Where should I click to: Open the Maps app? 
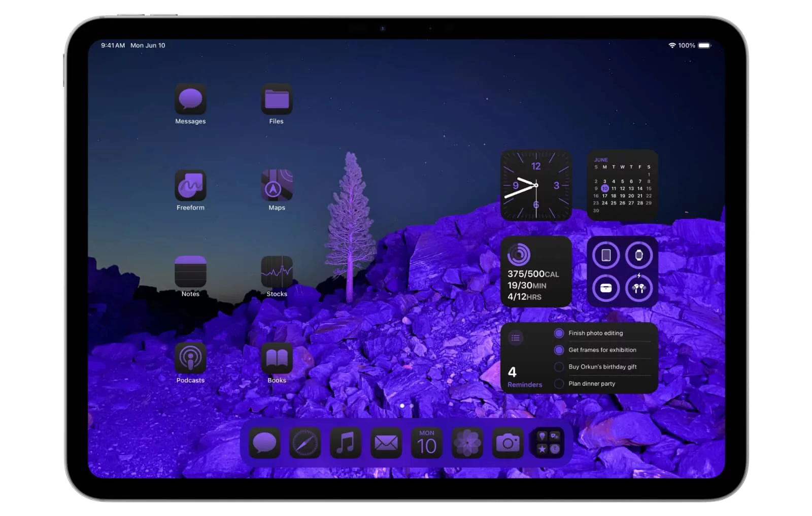click(x=277, y=185)
